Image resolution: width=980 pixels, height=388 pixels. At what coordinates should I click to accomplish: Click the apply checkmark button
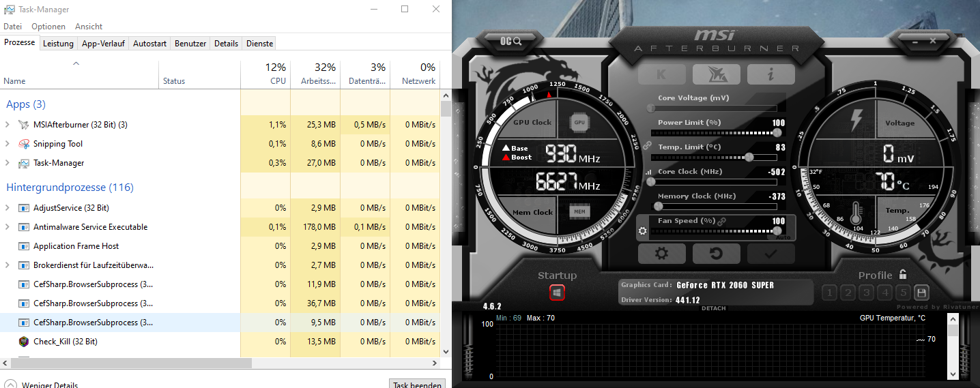tap(770, 254)
